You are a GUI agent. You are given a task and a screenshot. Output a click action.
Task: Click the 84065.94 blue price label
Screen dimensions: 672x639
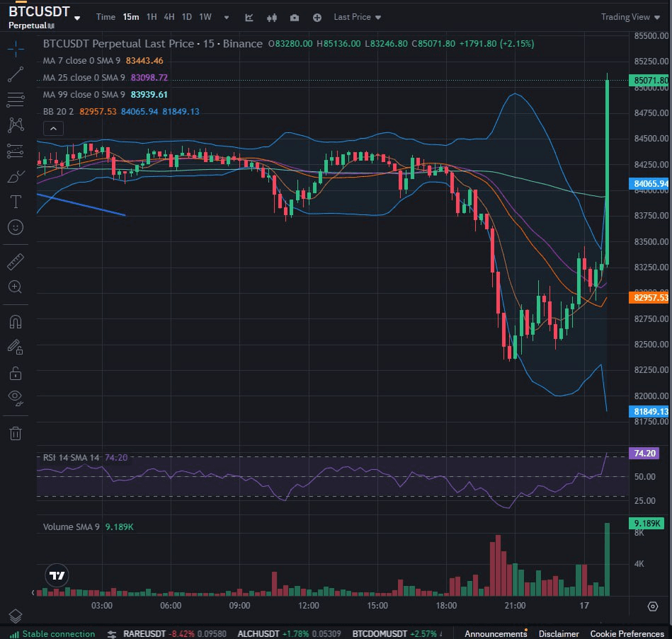click(650, 184)
